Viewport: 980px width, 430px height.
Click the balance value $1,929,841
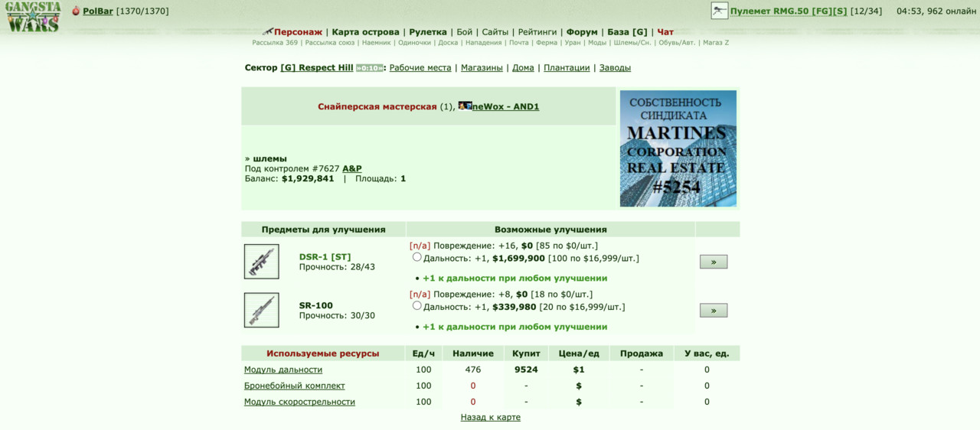308,178
